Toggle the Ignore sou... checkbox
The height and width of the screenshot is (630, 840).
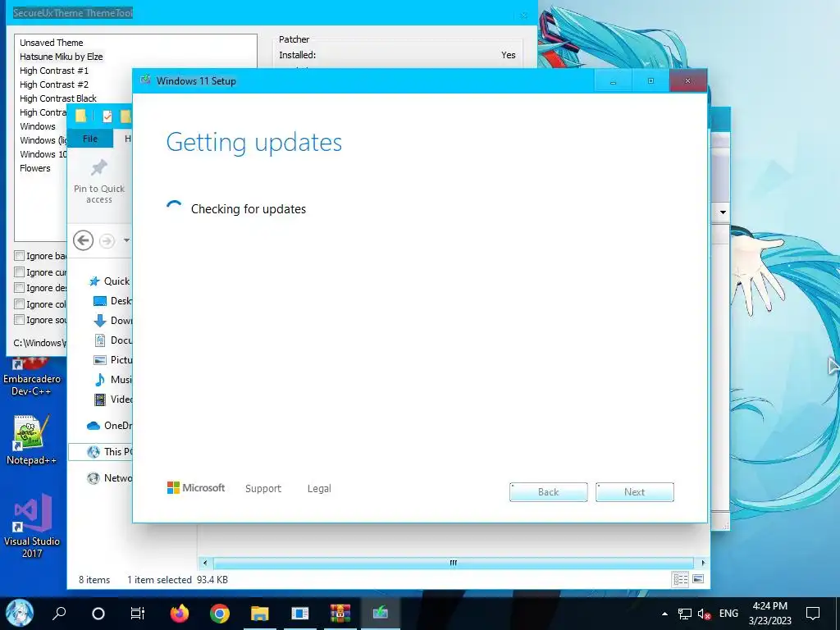[x=20, y=320]
